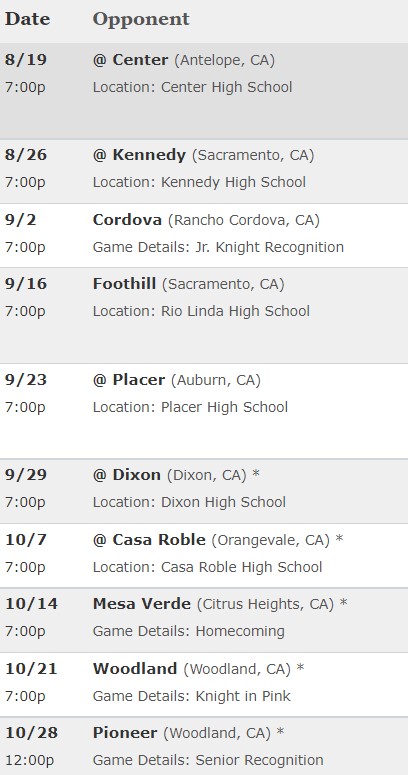Select the Mesa Verde opponent name
Screen dimensions: 408x775
point(141,603)
